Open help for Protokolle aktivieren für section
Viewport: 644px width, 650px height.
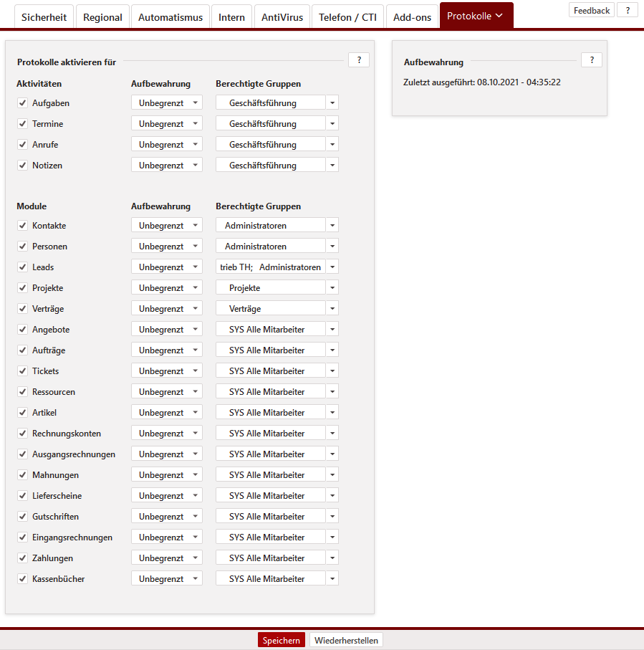[x=359, y=60]
